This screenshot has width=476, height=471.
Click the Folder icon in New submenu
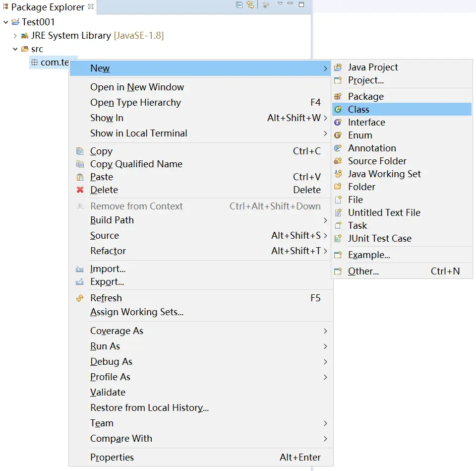(338, 187)
